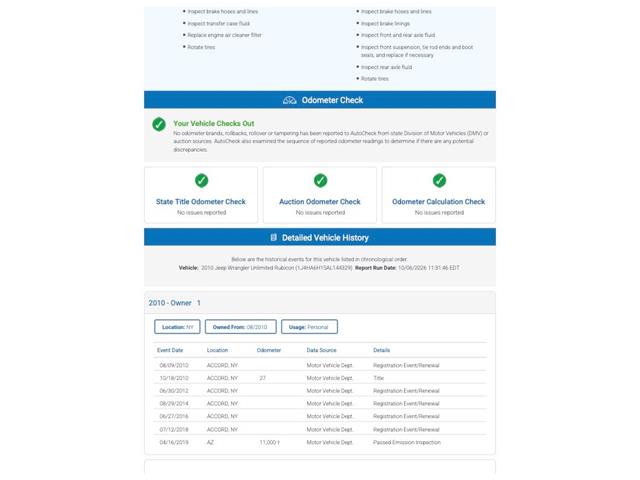
Task: Select event date 08/29/2014
Action: point(174,403)
